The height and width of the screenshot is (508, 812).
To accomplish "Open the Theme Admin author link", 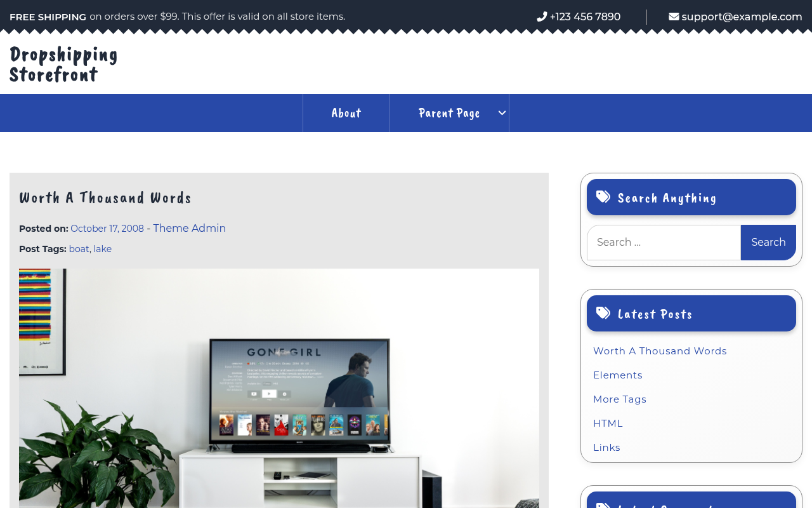I will click(x=189, y=228).
